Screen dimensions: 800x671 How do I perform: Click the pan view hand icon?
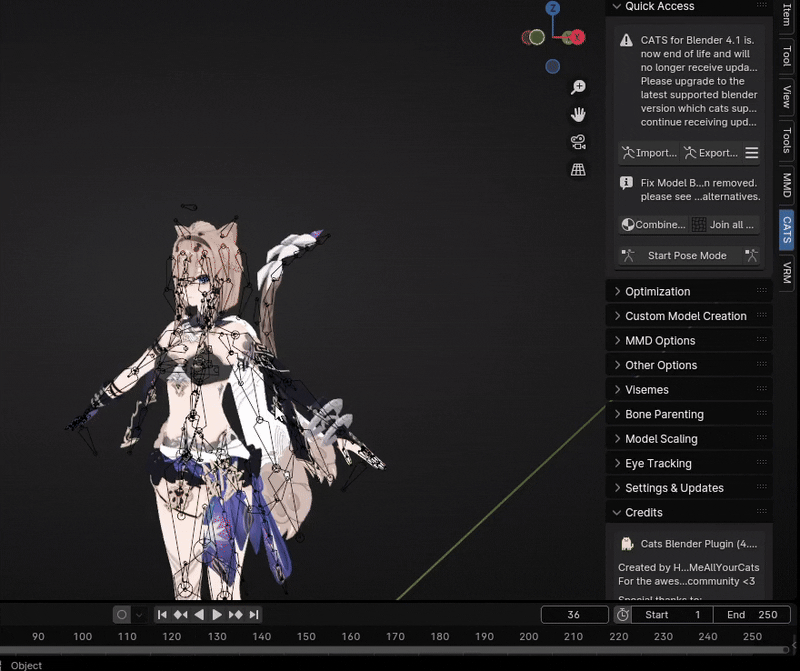click(x=578, y=115)
